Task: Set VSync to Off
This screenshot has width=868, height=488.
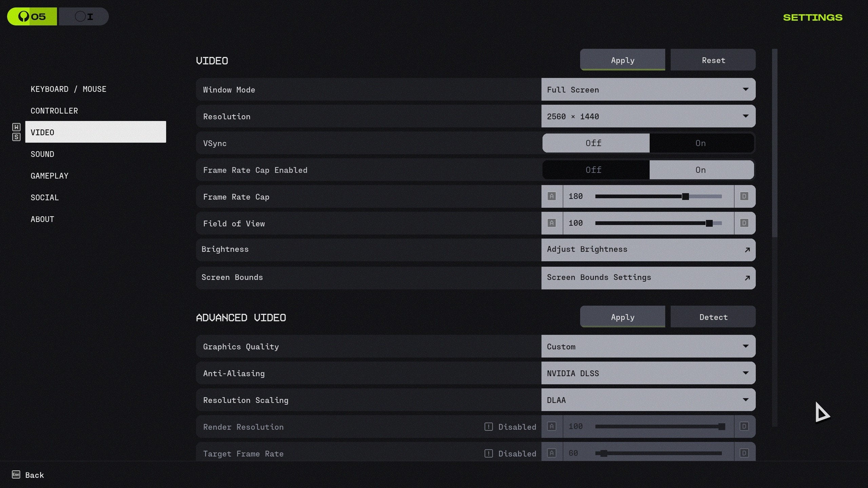Action: (594, 143)
